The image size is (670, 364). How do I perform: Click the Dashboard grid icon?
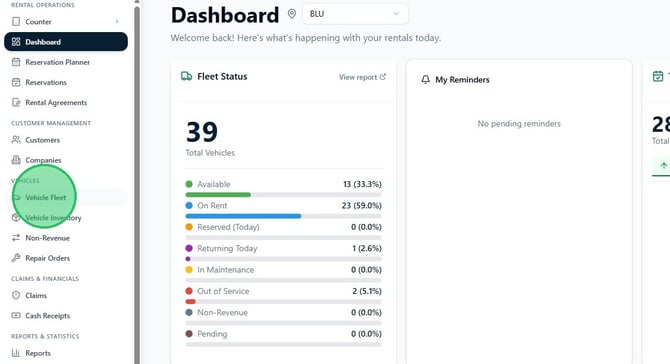click(16, 42)
